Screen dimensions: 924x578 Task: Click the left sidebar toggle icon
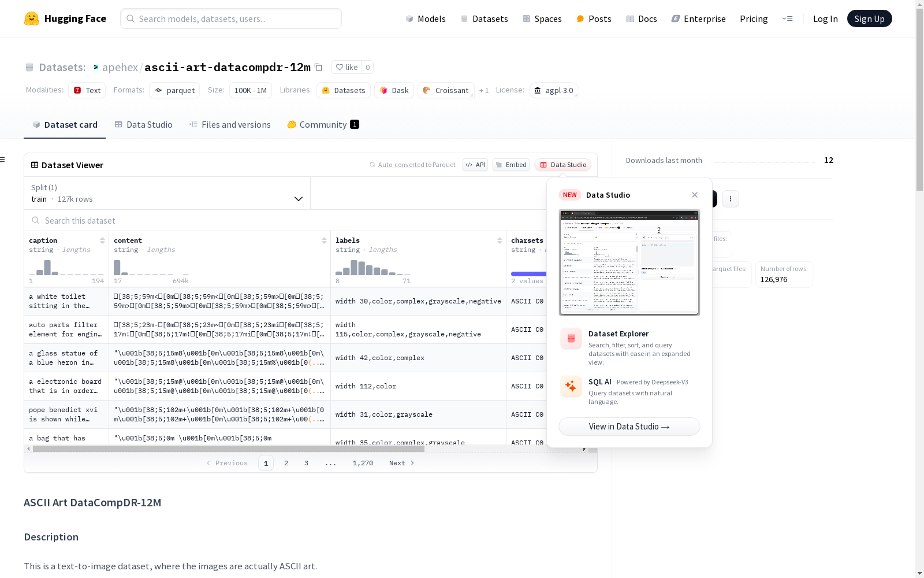[3, 160]
